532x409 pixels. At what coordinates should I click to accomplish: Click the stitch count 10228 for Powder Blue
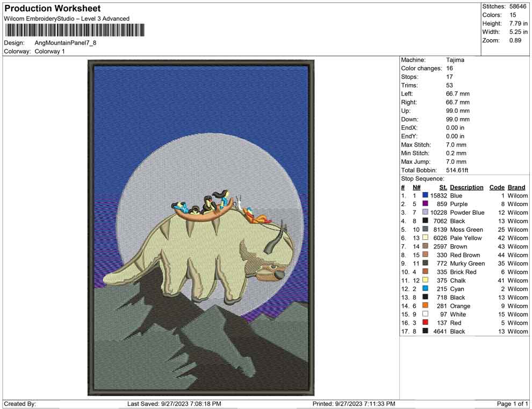coord(438,213)
